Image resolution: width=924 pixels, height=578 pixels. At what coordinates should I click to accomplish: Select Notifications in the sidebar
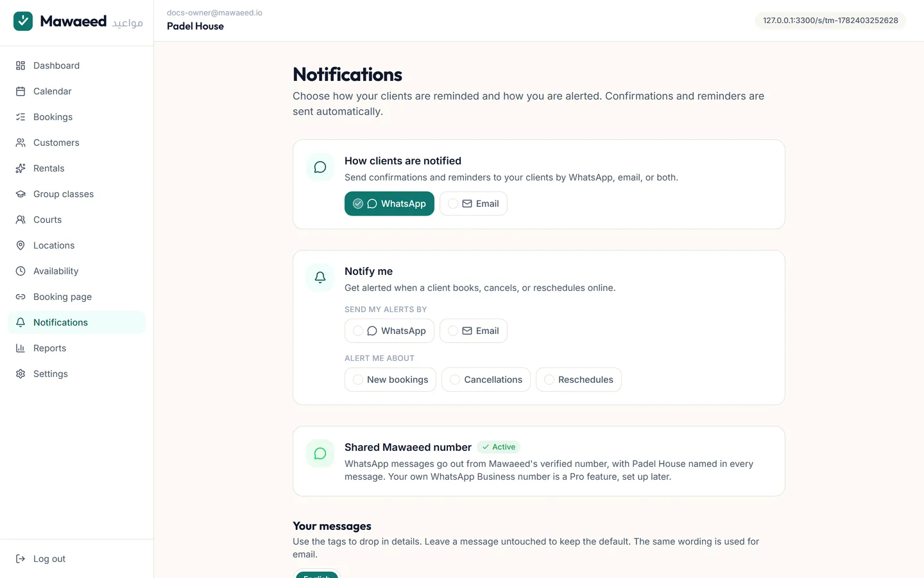(77, 322)
